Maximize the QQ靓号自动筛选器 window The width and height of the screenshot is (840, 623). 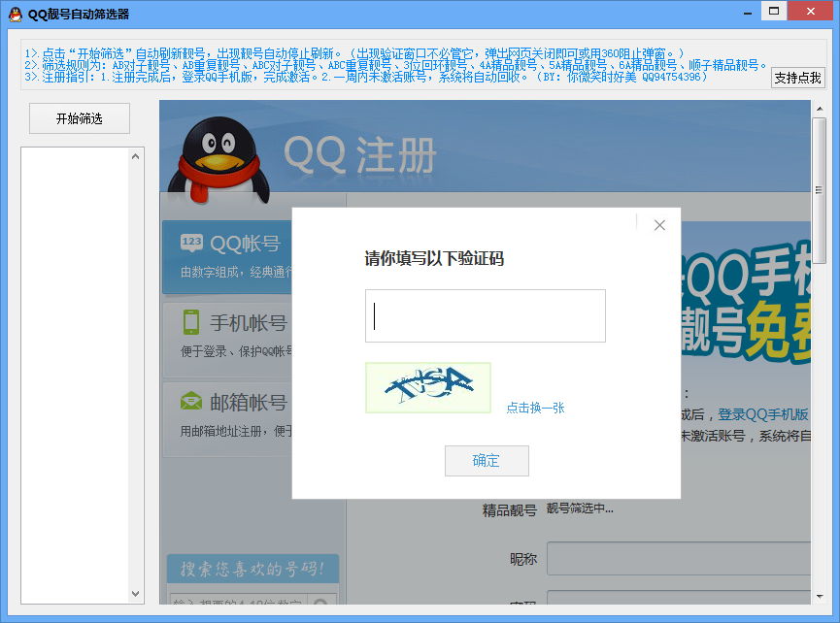pyautogui.click(x=774, y=12)
